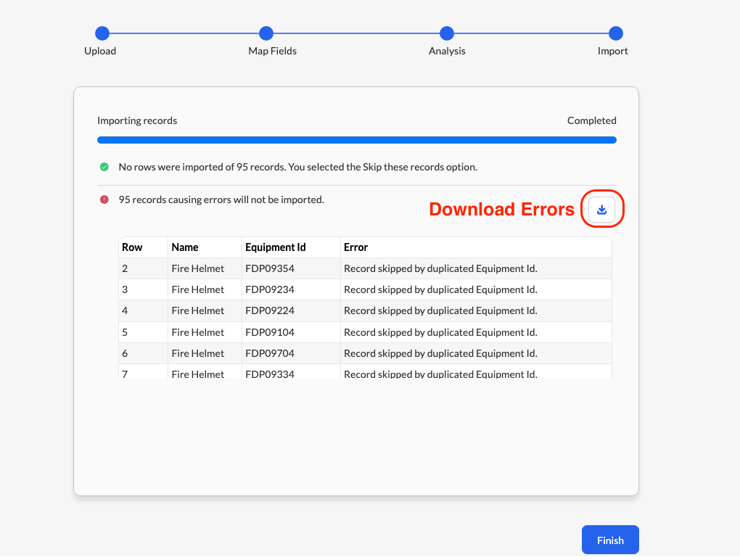Click the Import step label
The image size is (740, 560).
click(612, 51)
